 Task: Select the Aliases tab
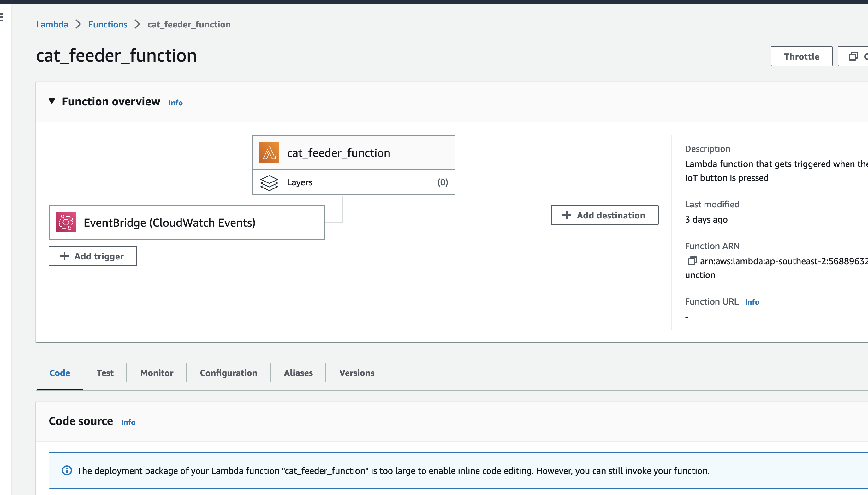point(298,373)
